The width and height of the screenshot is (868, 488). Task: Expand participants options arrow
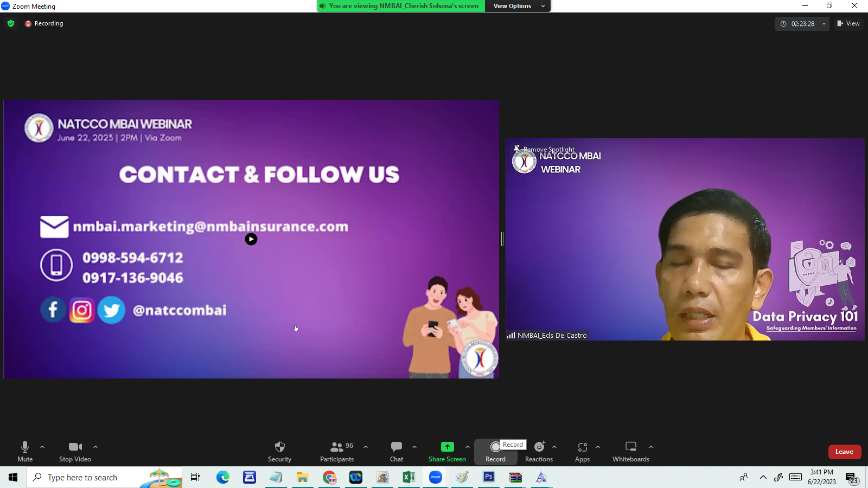click(x=366, y=447)
